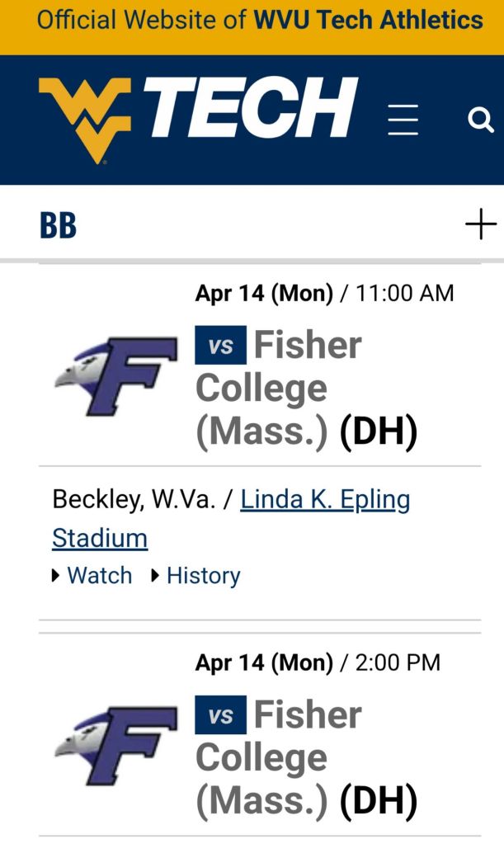Image resolution: width=504 pixels, height=844 pixels.
Task: Expand the BB section plus icon
Action: [x=480, y=224]
